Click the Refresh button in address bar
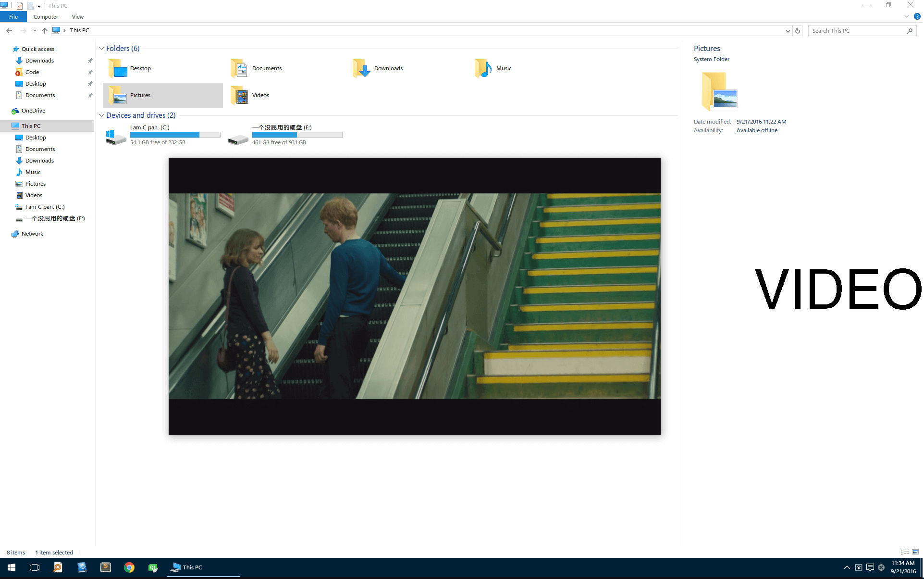Image resolution: width=924 pixels, height=579 pixels. point(798,31)
